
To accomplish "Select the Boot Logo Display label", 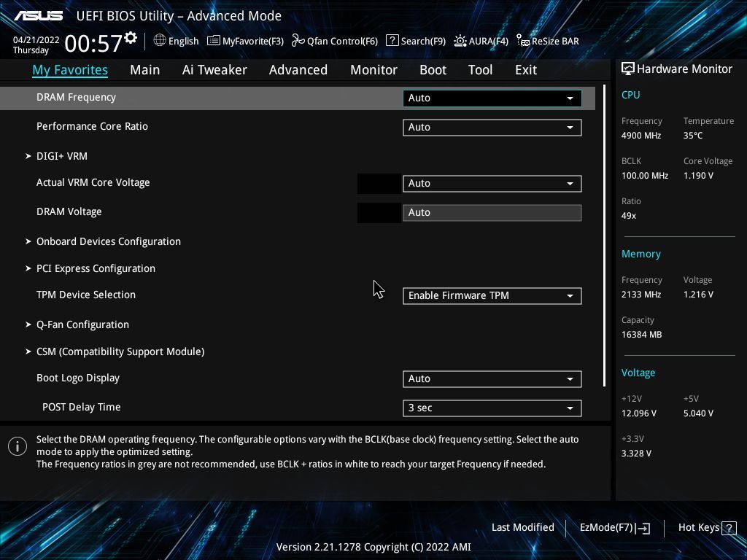I will pyautogui.click(x=78, y=378).
